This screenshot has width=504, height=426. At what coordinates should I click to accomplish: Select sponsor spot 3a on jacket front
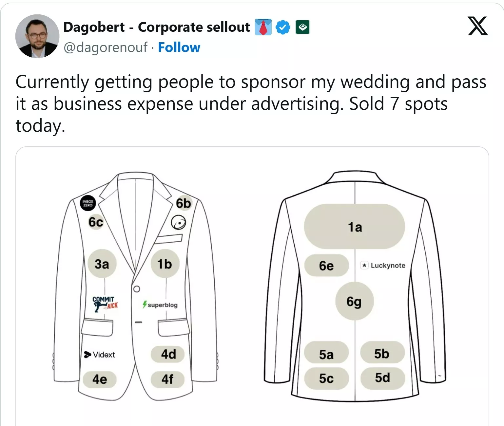point(102,264)
